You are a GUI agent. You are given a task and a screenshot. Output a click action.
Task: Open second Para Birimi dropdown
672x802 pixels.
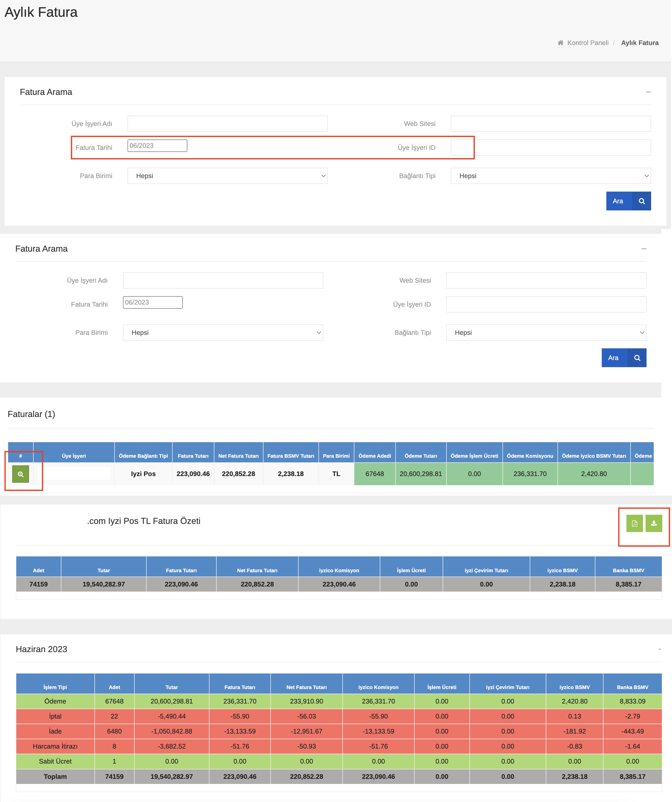pyautogui.click(x=223, y=333)
